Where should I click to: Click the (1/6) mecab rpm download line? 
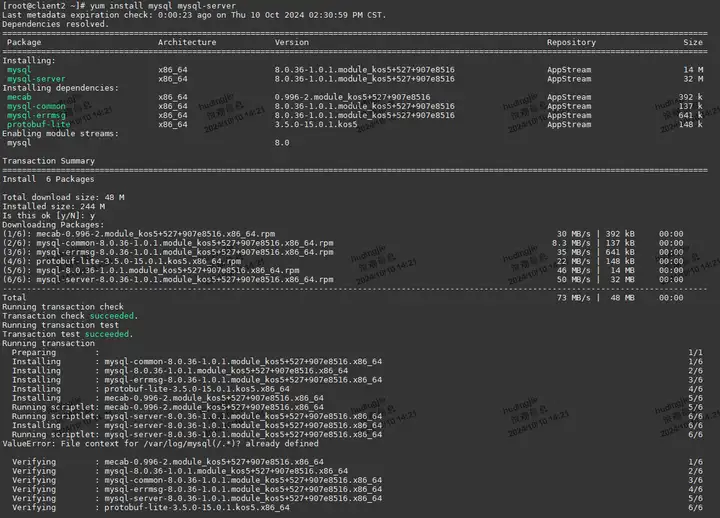[x=139, y=234]
